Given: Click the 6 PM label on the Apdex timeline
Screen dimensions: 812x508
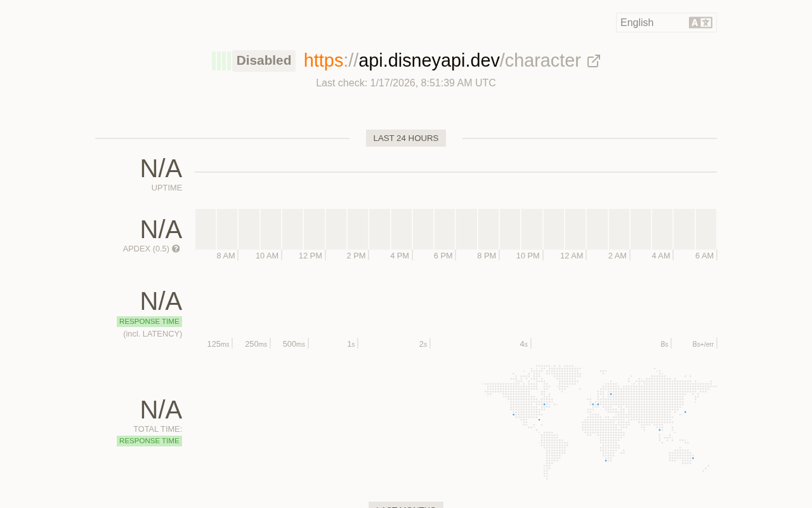Looking at the screenshot, I should [x=443, y=256].
